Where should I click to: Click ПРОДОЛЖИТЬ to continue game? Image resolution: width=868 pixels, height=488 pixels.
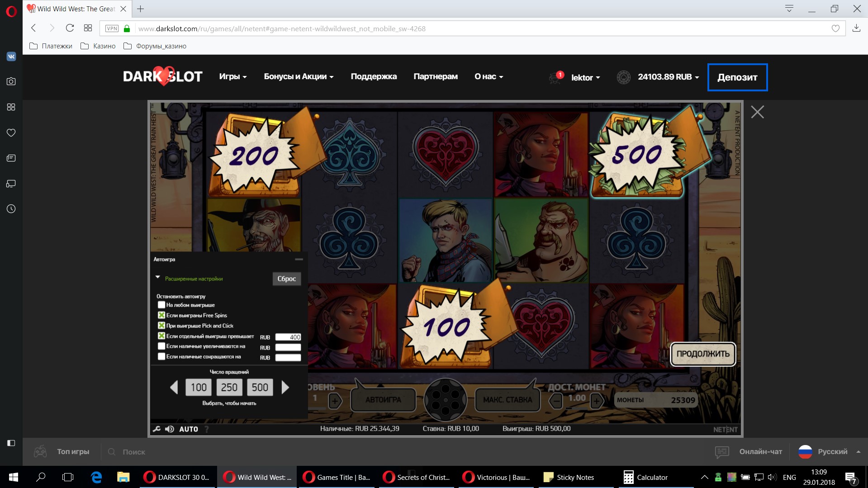(703, 354)
